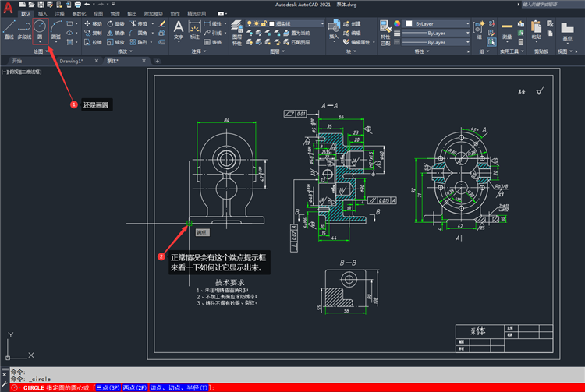Click the Array (阵列) tool
Screen dimensions: 585x392
coord(138,42)
